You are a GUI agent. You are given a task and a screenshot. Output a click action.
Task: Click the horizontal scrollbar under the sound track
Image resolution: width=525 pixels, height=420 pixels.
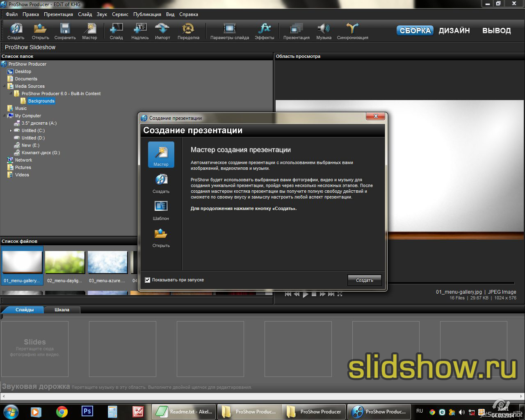point(262,397)
